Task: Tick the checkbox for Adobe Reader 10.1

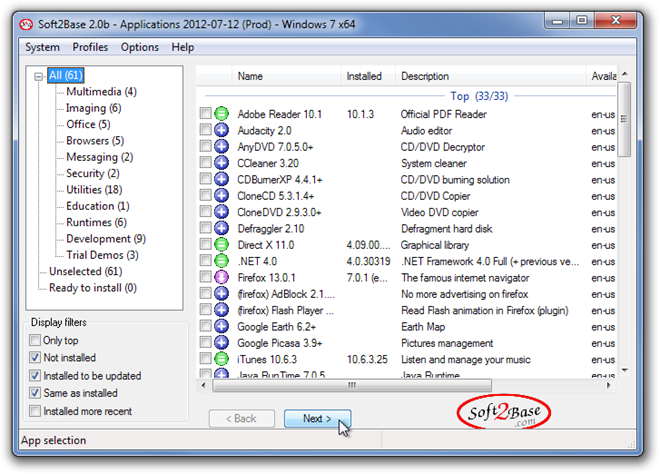Action: coord(205,113)
